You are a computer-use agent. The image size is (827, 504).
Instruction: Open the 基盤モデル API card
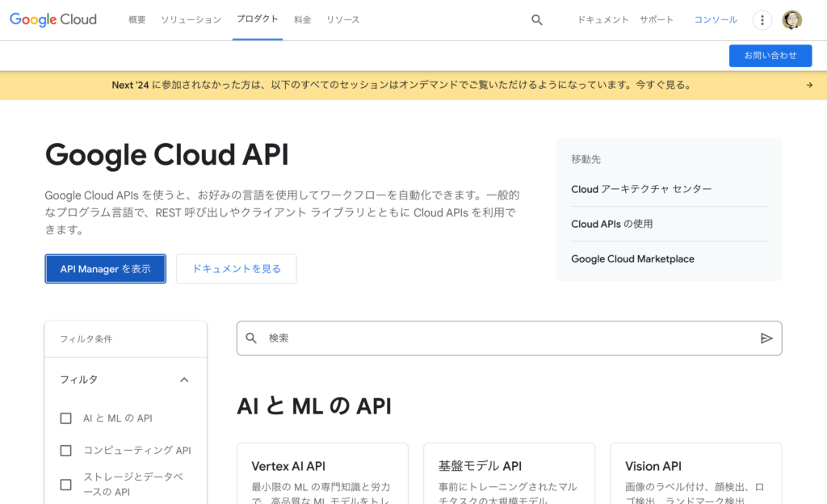click(x=509, y=473)
